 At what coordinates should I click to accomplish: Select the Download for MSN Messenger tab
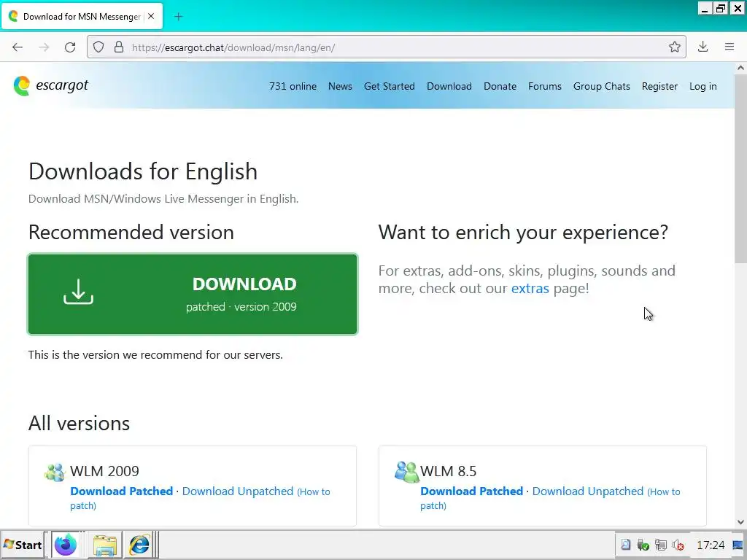(82, 17)
